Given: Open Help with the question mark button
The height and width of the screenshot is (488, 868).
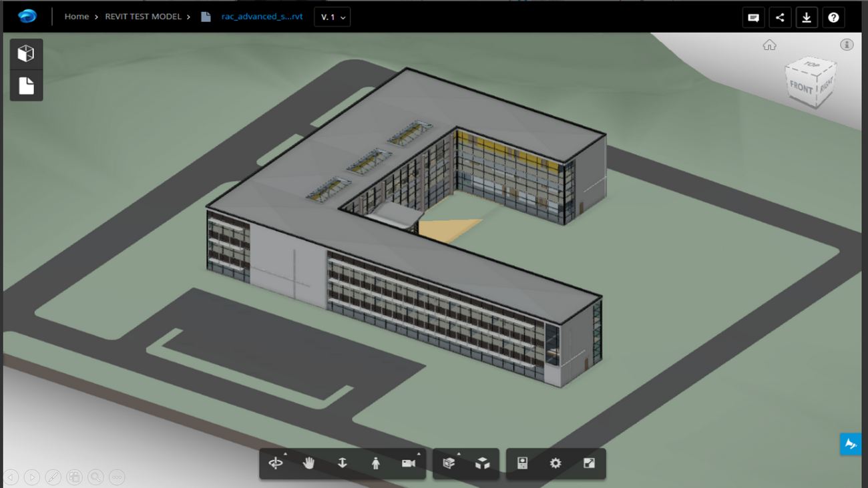Looking at the screenshot, I should click(833, 17).
